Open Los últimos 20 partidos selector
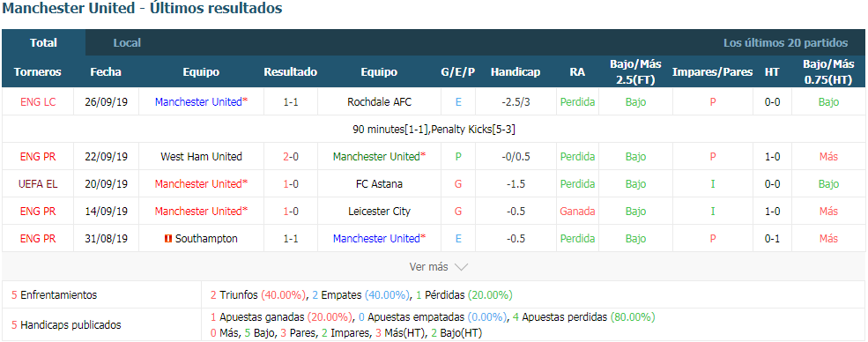Image resolution: width=868 pixels, height=342 pixels. pyautogui.click(x=785, y=42)
